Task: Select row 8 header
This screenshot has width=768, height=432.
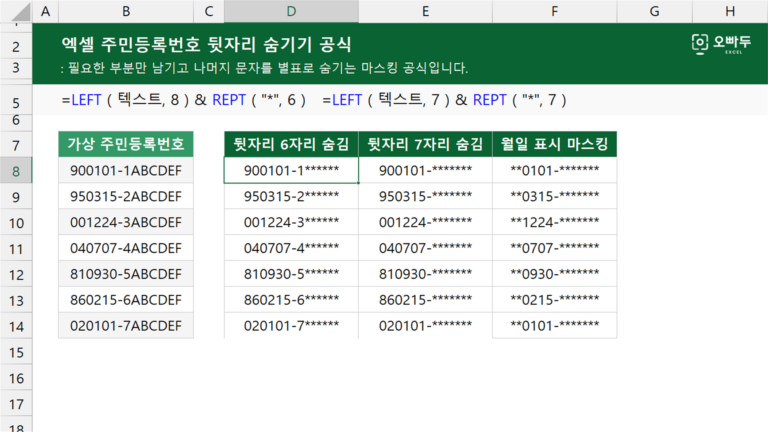Action: (16, 171)
